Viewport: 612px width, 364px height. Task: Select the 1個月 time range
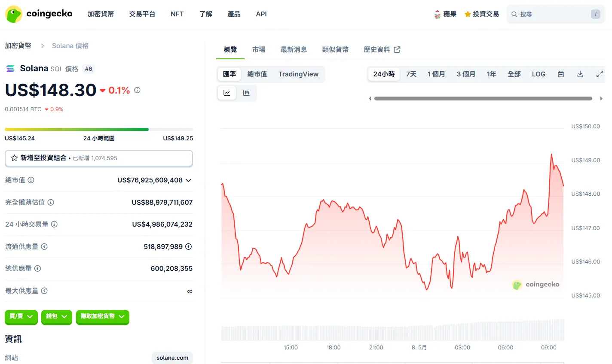tap(436, 74)
